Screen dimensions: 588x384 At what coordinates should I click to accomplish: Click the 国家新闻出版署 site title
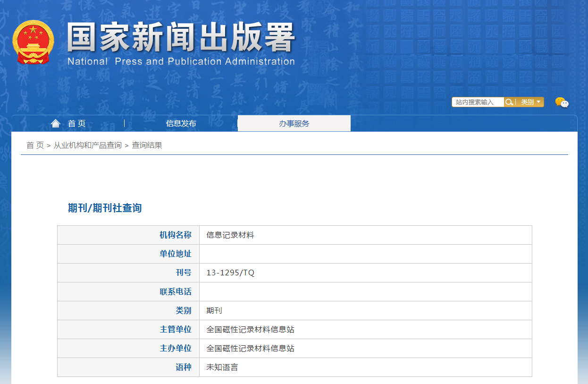pyautogui.click(x=181, y=38)
